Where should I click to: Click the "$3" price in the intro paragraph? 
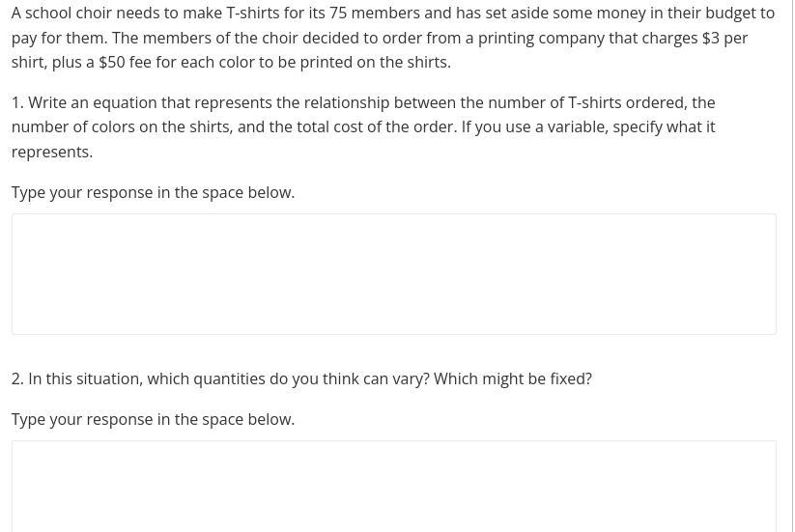(711, 38)
